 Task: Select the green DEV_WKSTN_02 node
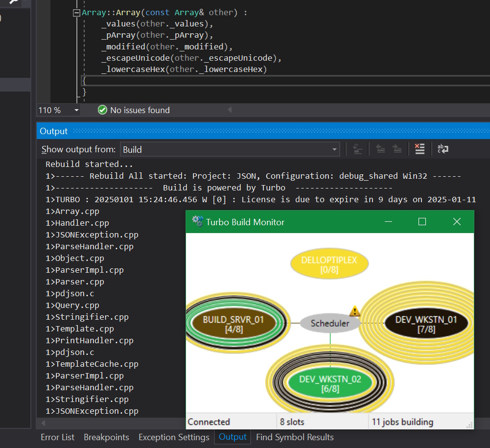(330, 383)
